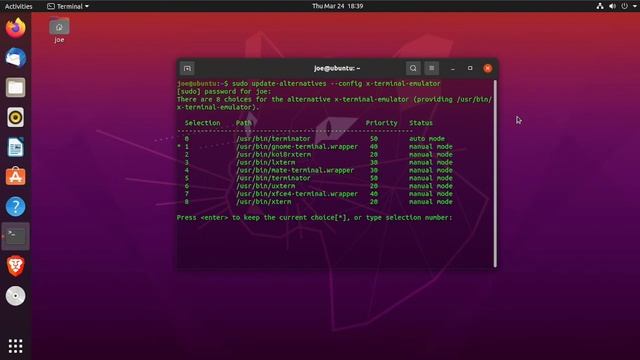Click the joe@ubuntu terminal title text
Image resolution: width=640 pixels, height=360 pixels.
[x=337, y=69]
